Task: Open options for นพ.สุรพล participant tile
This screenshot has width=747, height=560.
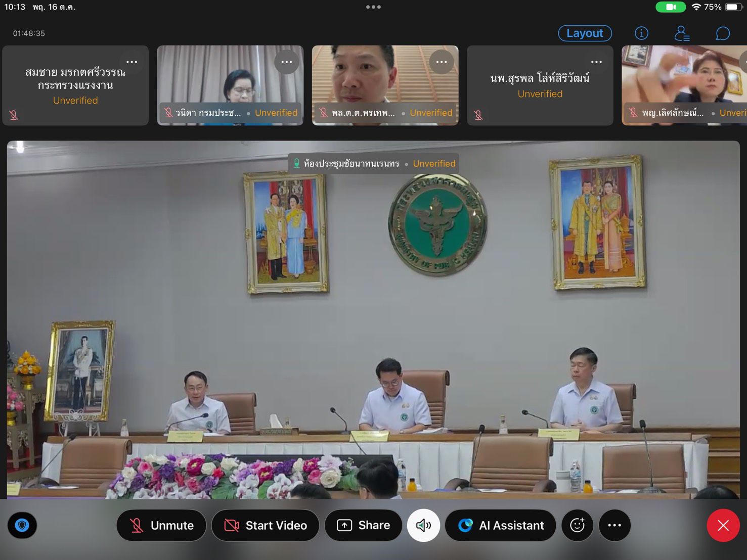Action: [x=596, y=62]
